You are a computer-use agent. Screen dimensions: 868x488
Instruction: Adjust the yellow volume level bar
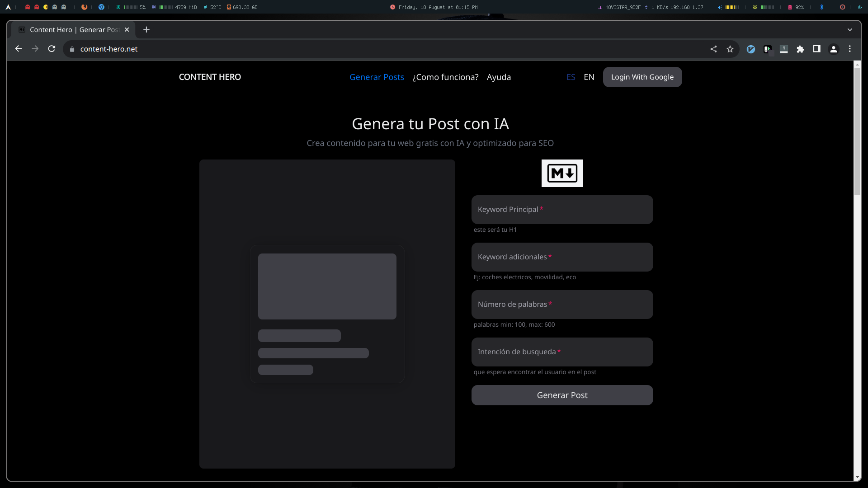pyautogui.click(x=732, y=7)
